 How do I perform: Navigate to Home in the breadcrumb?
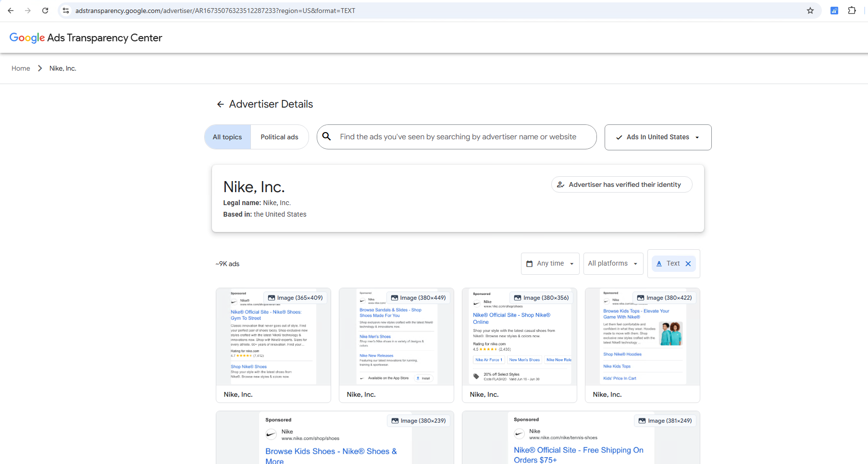pyautogui.click(x=21, y=68)
